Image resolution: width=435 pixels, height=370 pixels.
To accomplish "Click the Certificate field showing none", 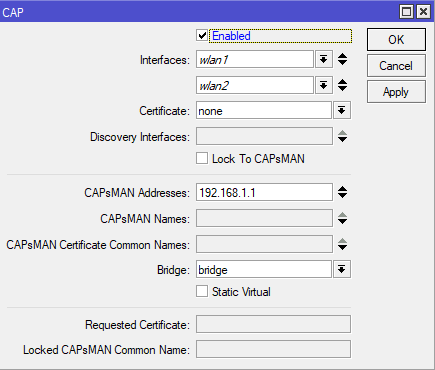I will coord(264,110).
